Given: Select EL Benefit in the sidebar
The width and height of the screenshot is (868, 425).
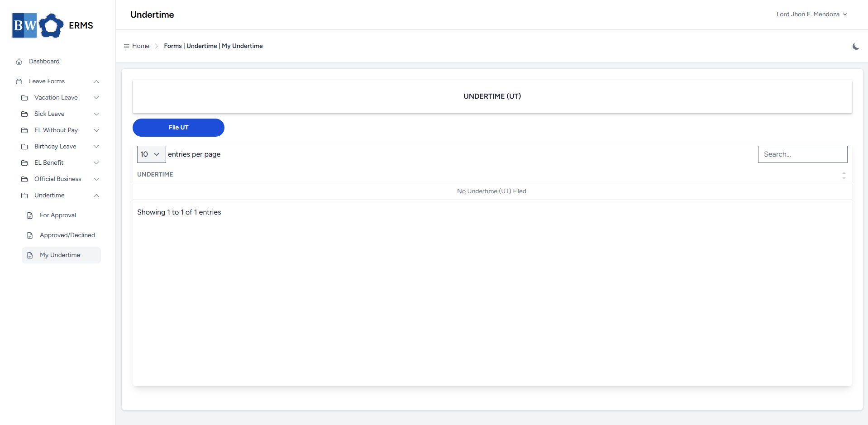Looking at the screenshot, I should (x=49, y=163).
